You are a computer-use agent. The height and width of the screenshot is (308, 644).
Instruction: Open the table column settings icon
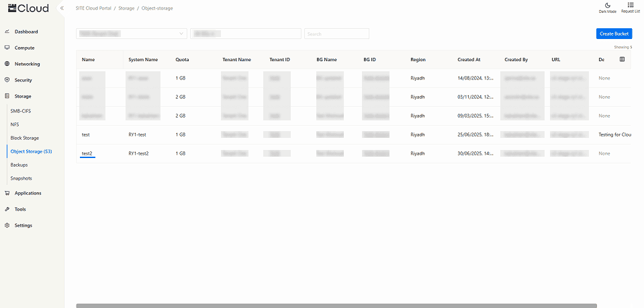pyautogui.click(x=622, y=60)
